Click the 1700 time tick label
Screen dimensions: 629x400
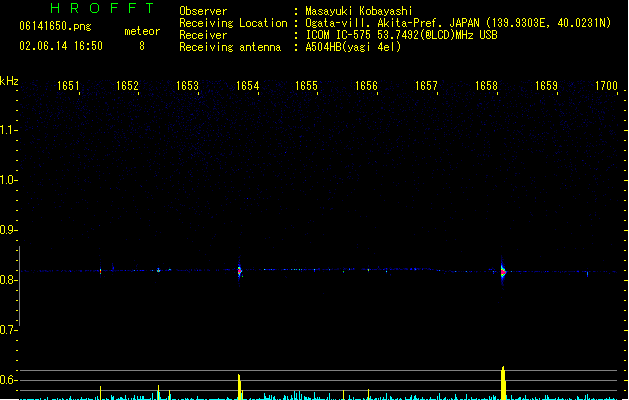point(606,86)
